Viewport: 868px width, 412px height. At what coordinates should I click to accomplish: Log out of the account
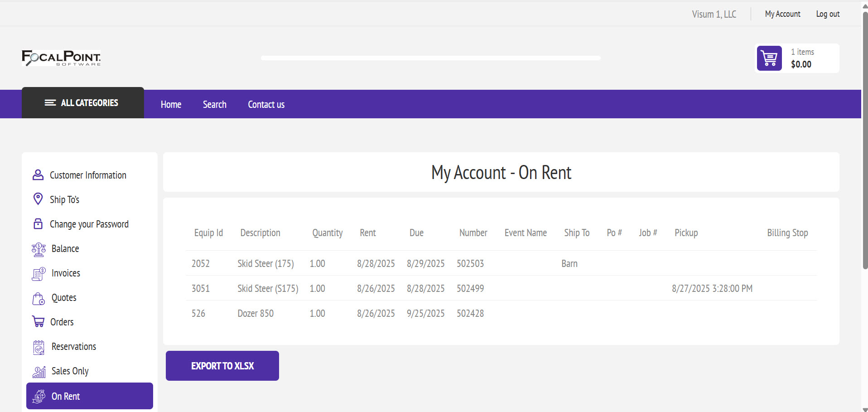828,14
